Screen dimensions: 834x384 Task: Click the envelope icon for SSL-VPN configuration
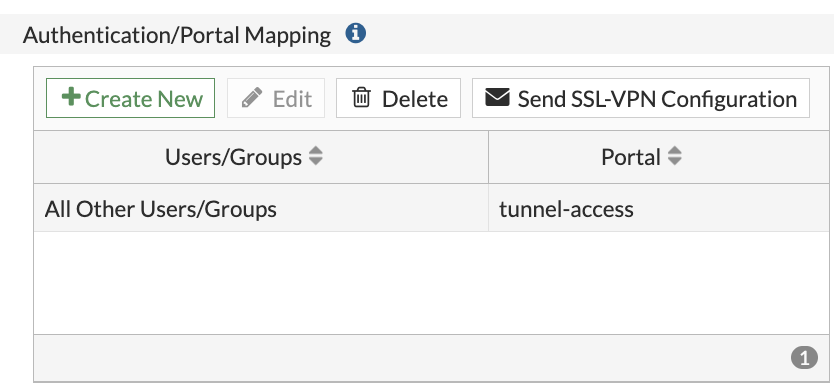click(x=497, y=97)
